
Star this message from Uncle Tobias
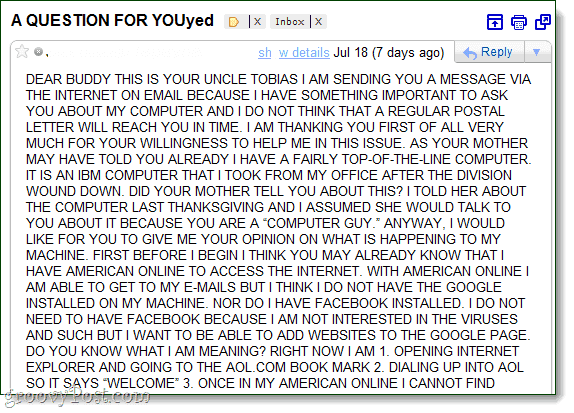[x=22, y=51]
